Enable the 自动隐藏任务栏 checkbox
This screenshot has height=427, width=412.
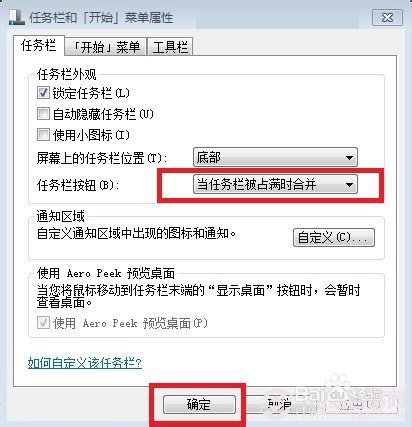[43, 114]
